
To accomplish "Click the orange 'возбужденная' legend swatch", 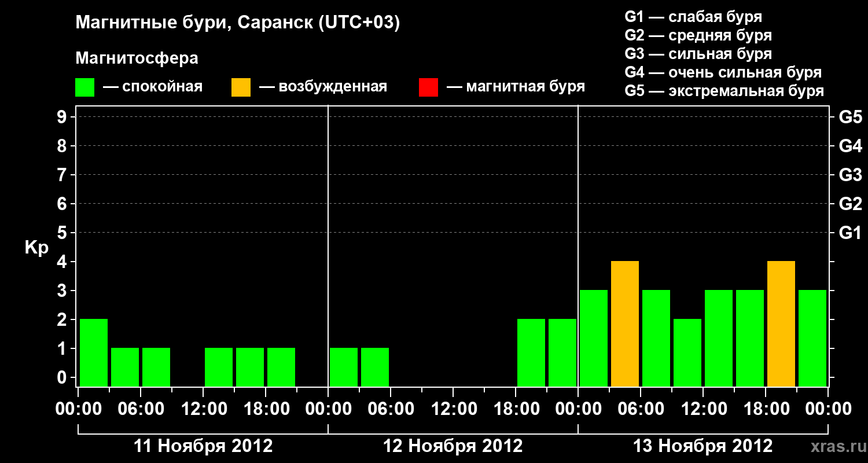I will 241,87.
